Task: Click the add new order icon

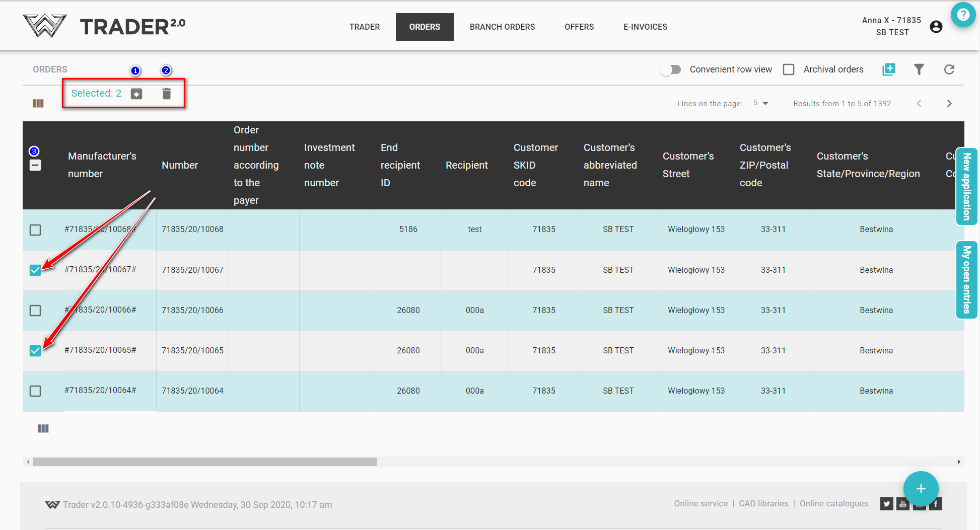Action: pos(889,69)
